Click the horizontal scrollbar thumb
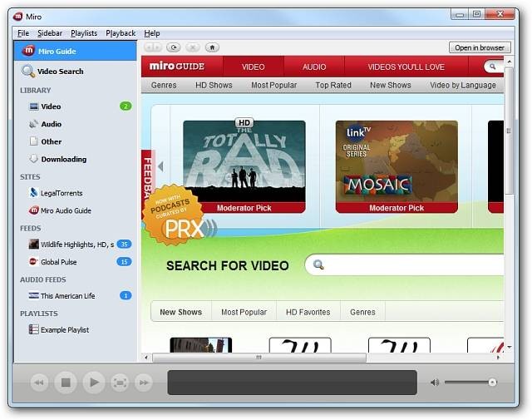The height and width of the screenshot is (420, 532). pyautogui.click(x=259, y=357)
